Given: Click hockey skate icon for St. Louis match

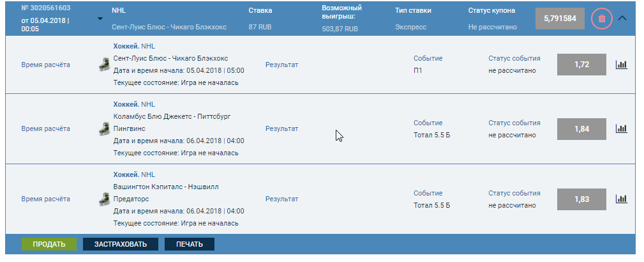Looking at the screenshot, I should point(103,65).
